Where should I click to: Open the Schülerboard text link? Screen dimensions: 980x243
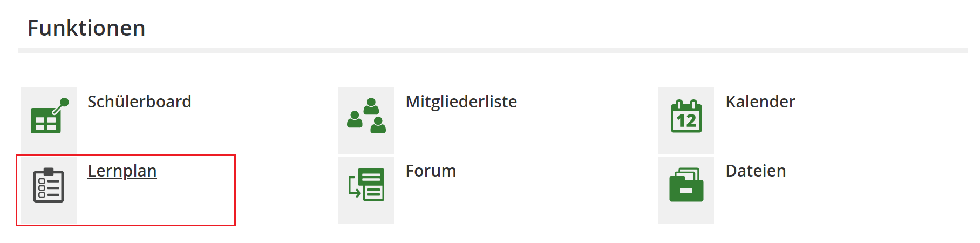[139, 102]
